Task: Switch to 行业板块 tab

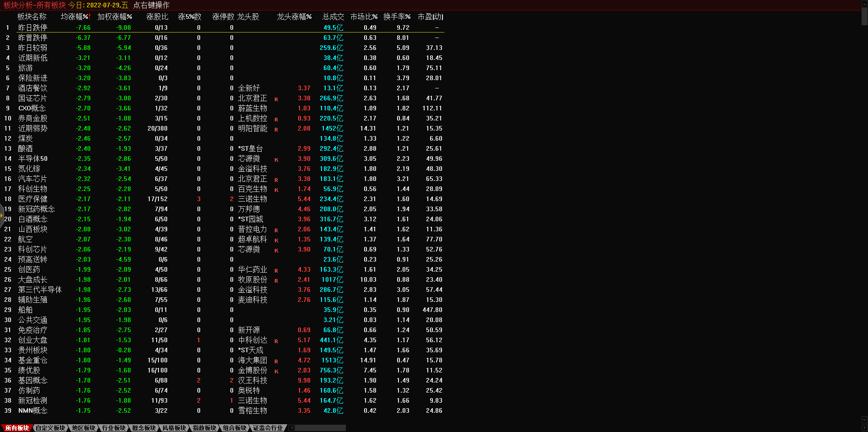Action: (114, 428)
